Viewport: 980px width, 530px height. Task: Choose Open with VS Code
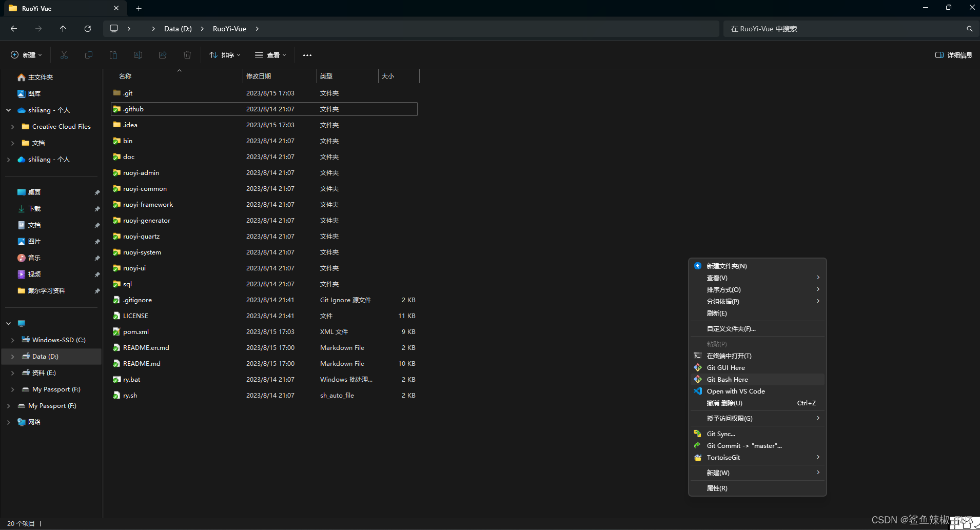757,391
